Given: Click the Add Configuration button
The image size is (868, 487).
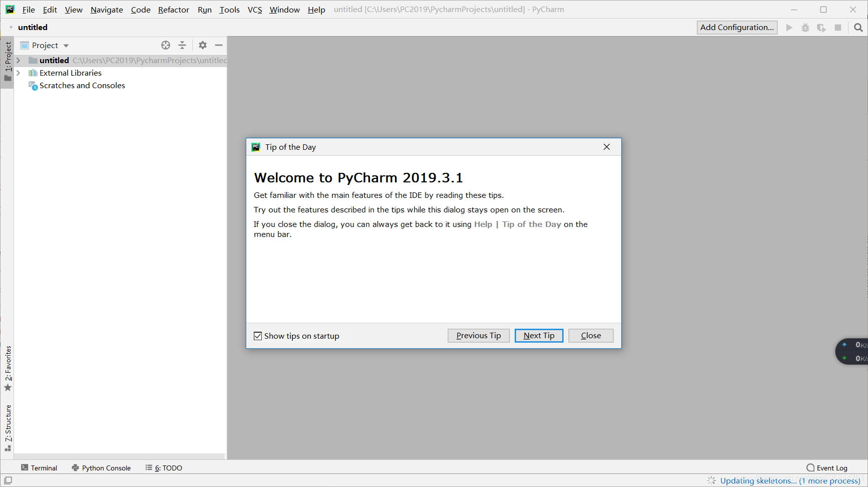Looking at the screenshot, I should pyautogui.click(x=737, y=28).
